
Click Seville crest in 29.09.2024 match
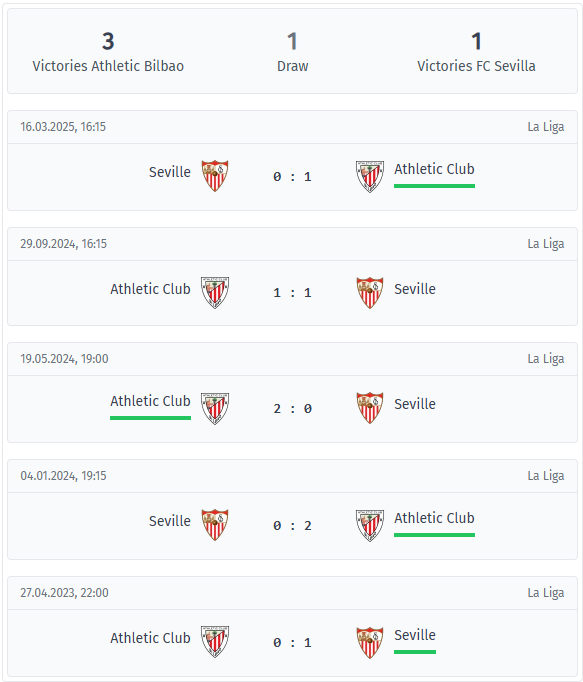coord(370,292)
